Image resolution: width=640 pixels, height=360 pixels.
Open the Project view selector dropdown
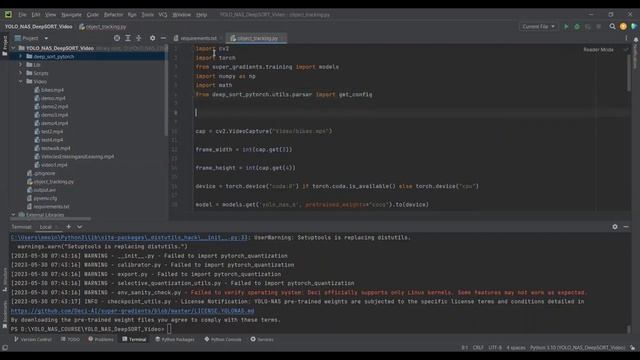point(31,38)
